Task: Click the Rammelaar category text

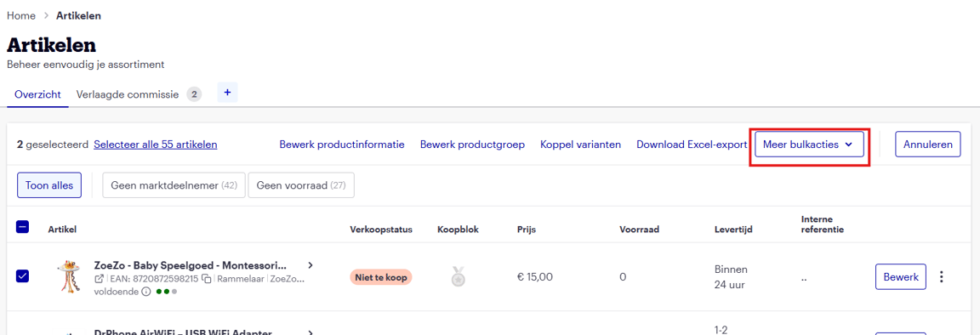Action: click(x=241, y=279)
